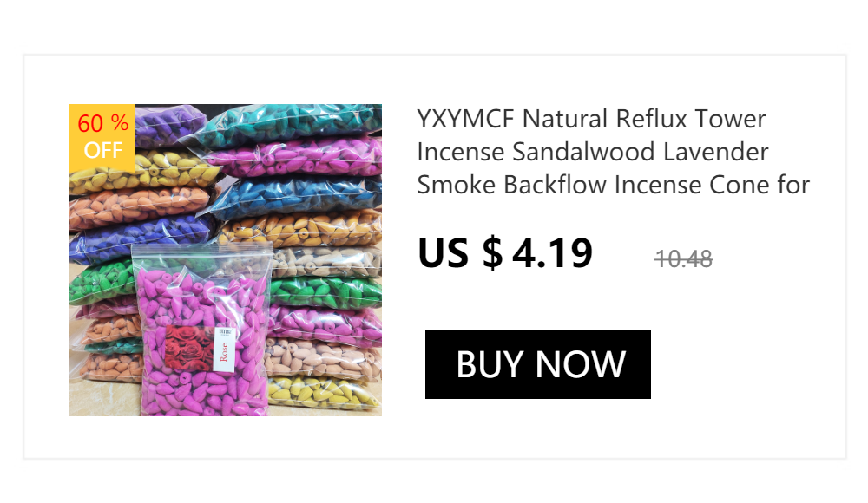The width and height of the screenshot is (868, 503).
Task: Click the front pink bag of rose cones
Action: 202,332
